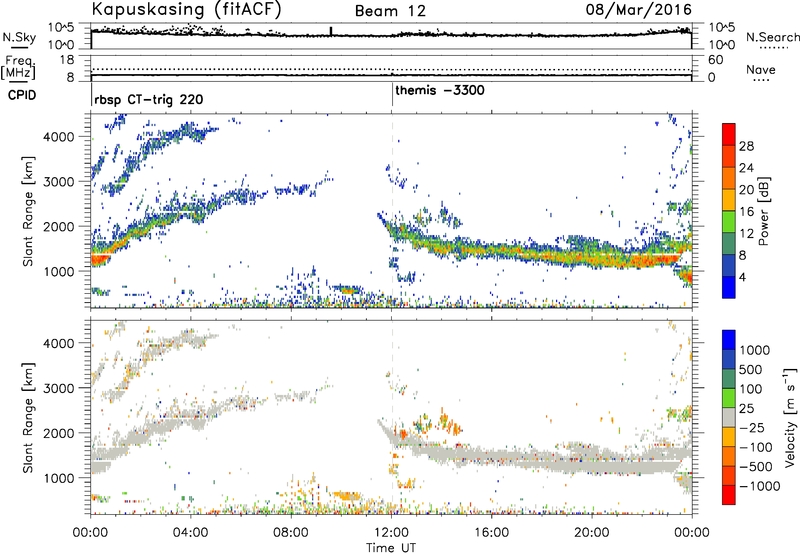The width and height of the screenshot is (800, 554).
Task: Click the 08/Mar/2016 date label
Action: [638, 10]
